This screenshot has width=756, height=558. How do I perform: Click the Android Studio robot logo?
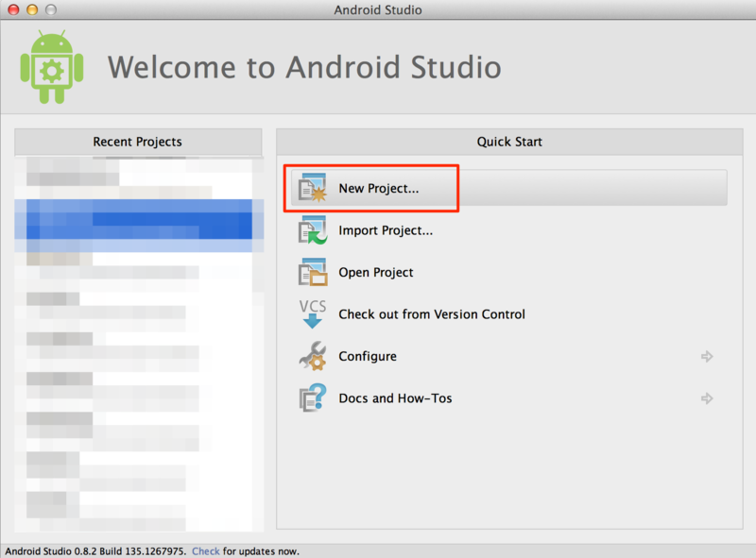coord(52,66)
